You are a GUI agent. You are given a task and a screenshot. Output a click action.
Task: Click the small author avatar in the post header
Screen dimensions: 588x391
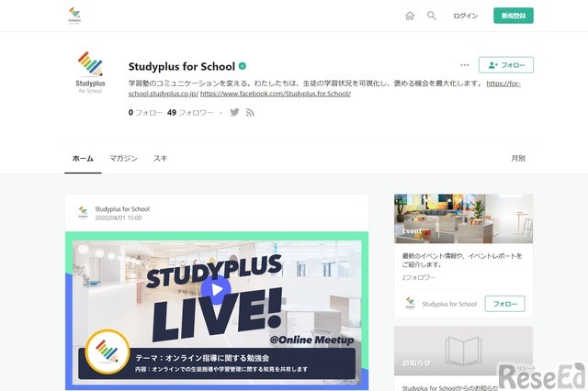[84, 212]
